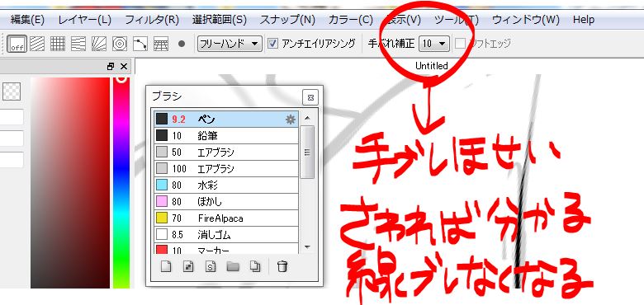Open the 選択範囲(S) menu
The height and width of the screenshot is (305, 644).
tap(220, 20)
